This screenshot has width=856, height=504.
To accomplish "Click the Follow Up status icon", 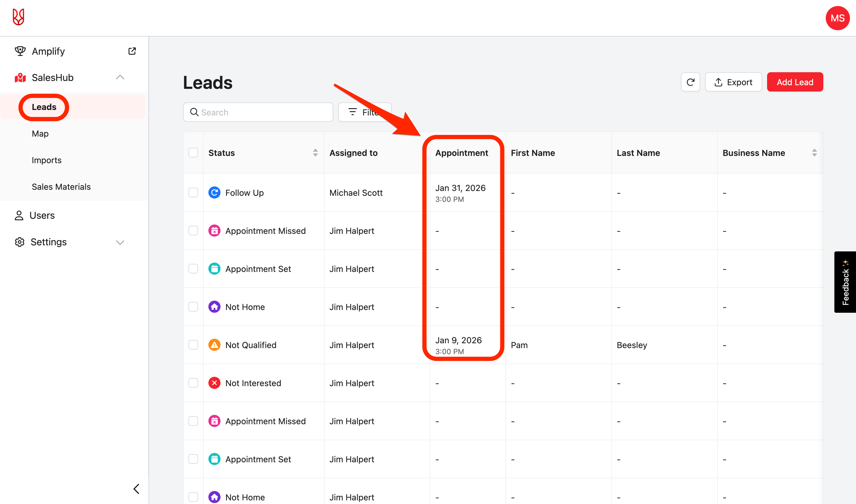I will (214, 192).
